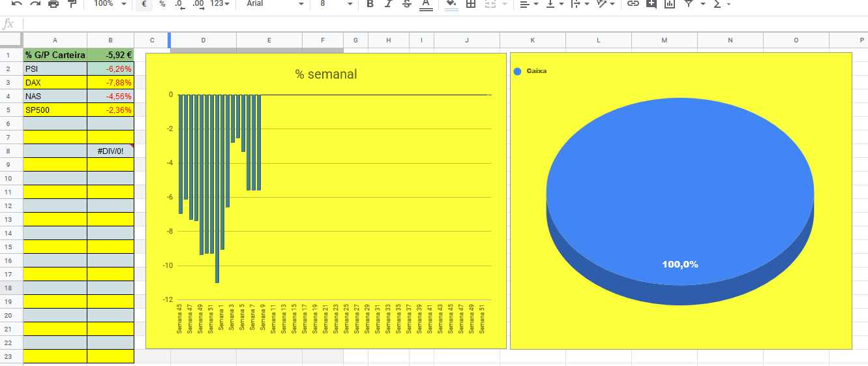Open merge cells options arrow
This screenshot has width=868, height=366.
click(x=505, y=4)
